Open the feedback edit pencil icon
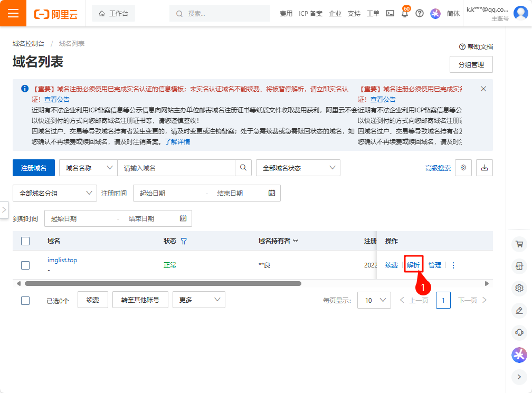Image resolution: width=532 pixels, height=393 pixels. 519,310
